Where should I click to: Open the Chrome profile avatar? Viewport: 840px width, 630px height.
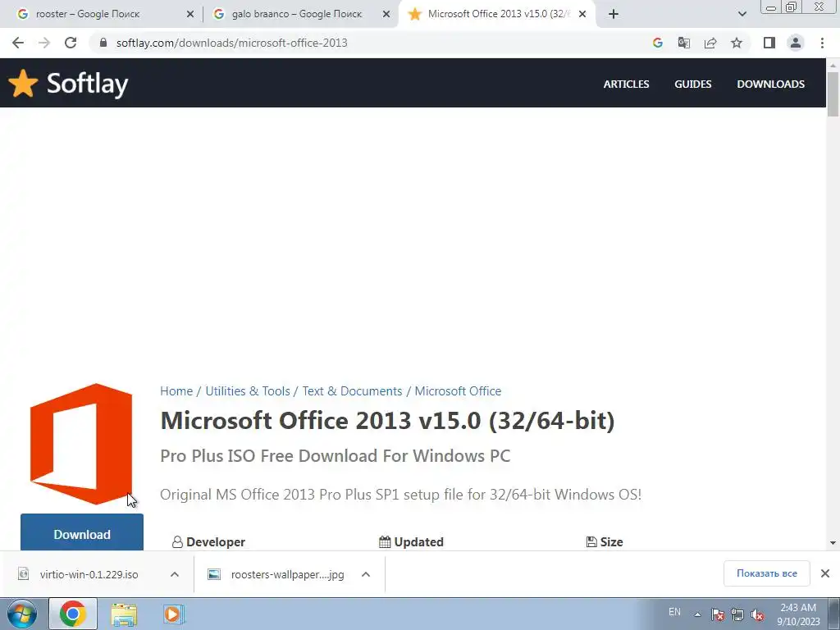[796, 43]
